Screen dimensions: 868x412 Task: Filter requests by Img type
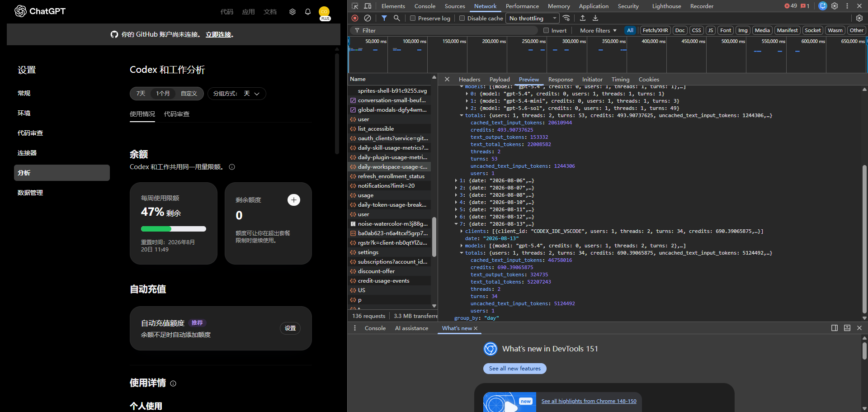pyautogui.click(x=743, y=30)
